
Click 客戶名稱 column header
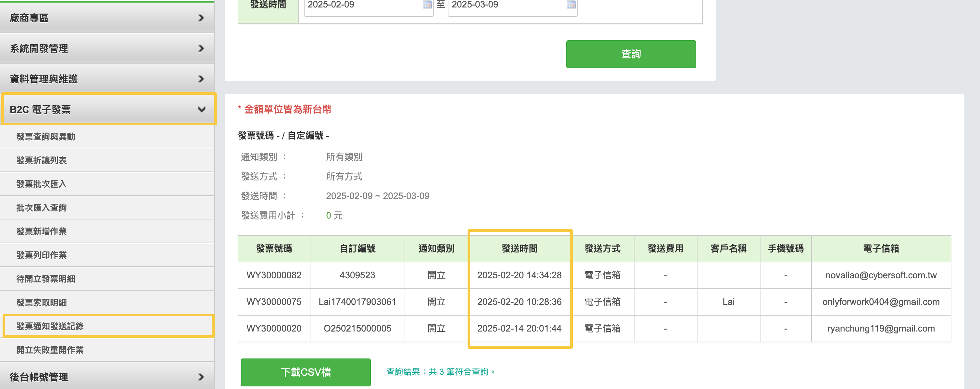point(728,249)
